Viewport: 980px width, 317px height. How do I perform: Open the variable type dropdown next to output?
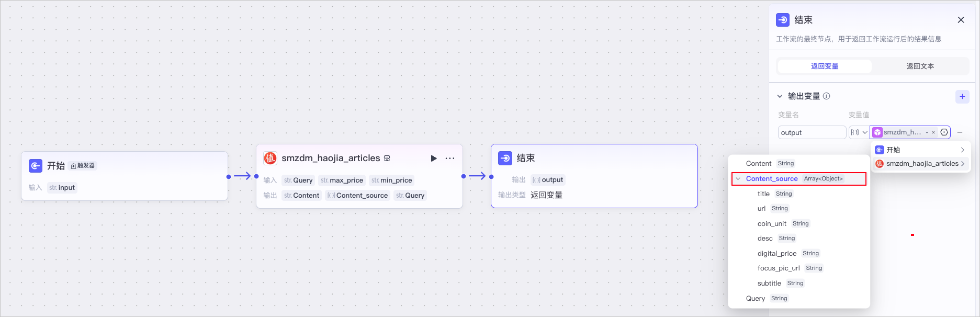[858, 132]
